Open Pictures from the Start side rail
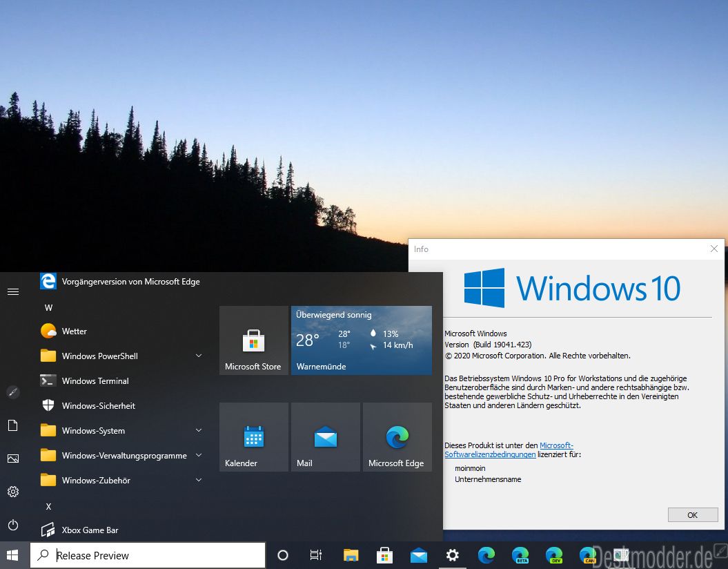 [x=13, y=459]
